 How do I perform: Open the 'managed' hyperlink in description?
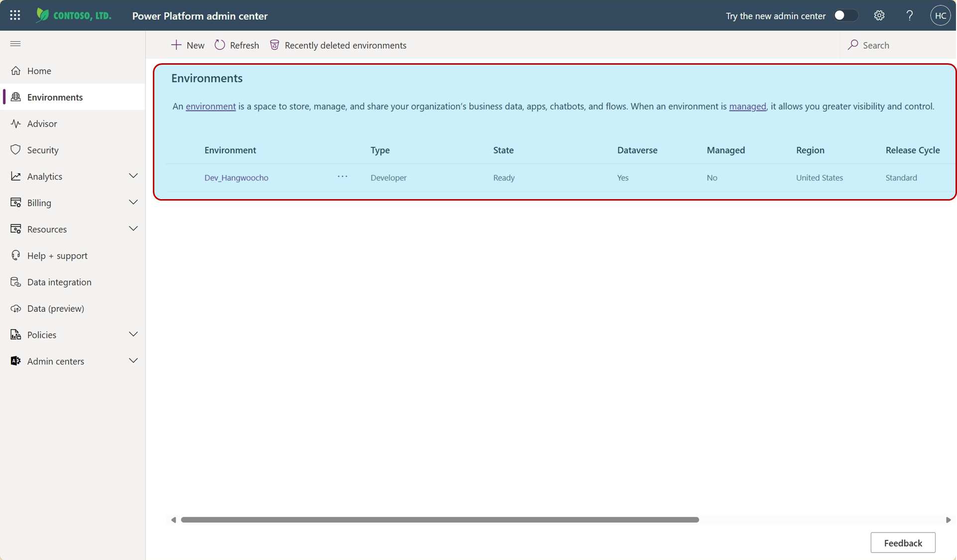point(747,106)
